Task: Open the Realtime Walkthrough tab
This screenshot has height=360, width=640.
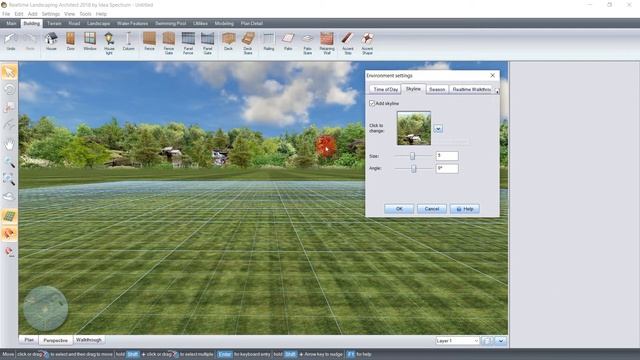Action: [471, 89]
